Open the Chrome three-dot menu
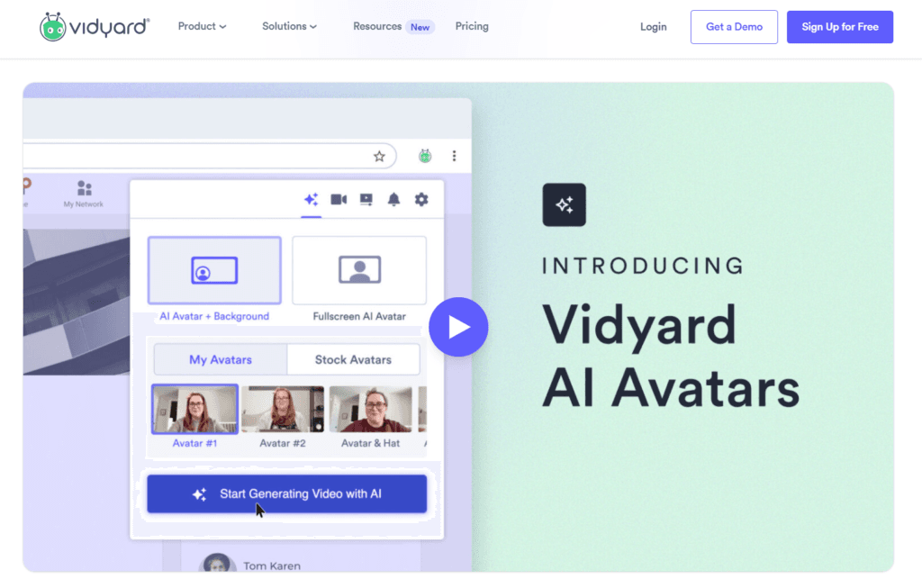 click(455, 155)
